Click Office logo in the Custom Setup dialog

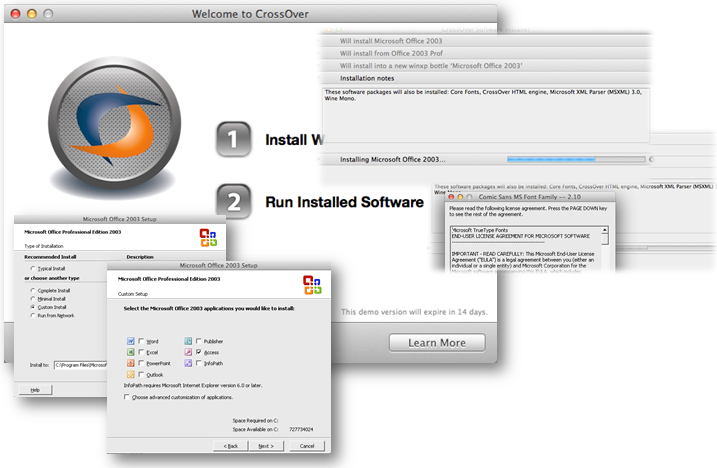[312, 285]
